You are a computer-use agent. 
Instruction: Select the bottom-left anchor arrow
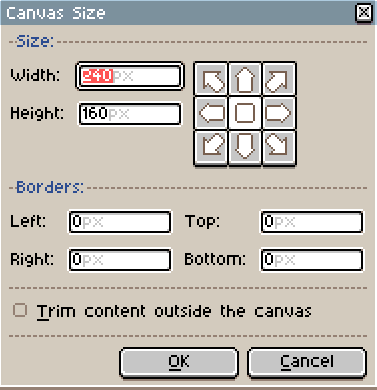[211, 147]
